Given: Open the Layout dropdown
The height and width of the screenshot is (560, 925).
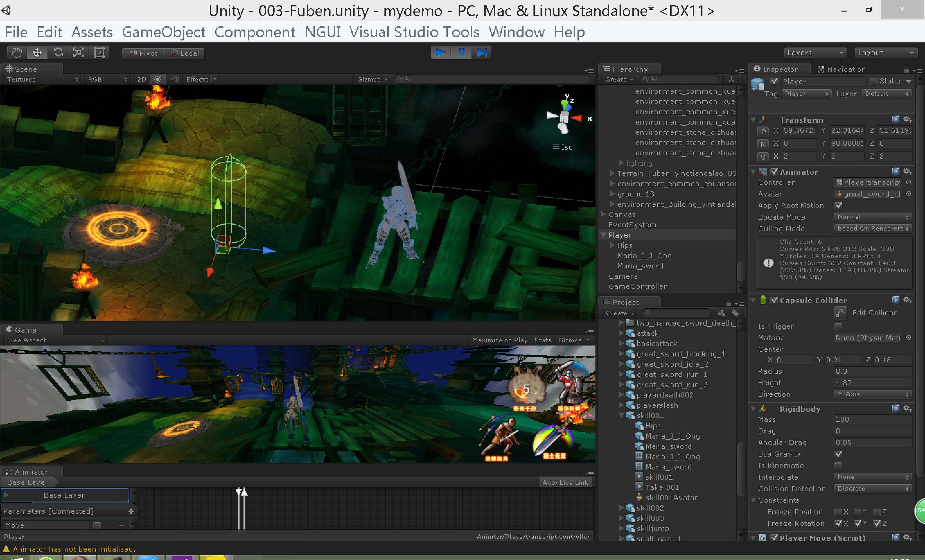Looking at the screenshot, I should pyautogui.click(x=886, y=53).
